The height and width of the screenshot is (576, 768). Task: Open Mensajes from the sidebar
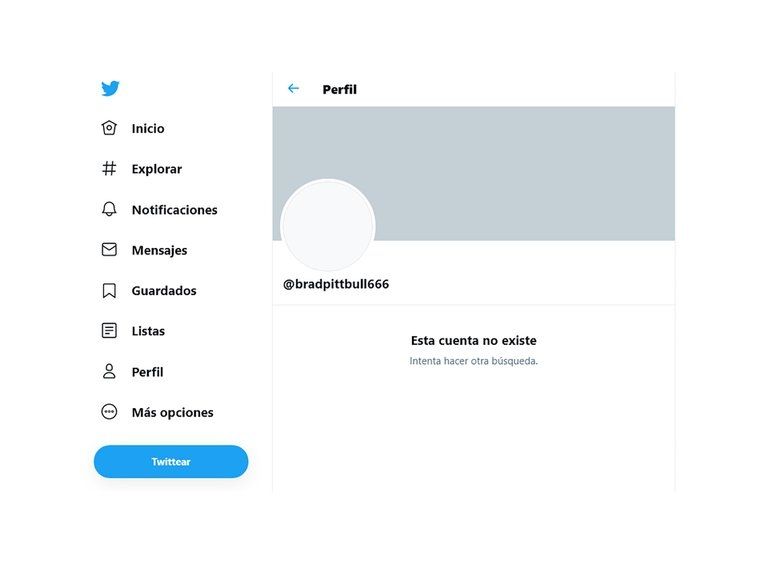(159, 250)
